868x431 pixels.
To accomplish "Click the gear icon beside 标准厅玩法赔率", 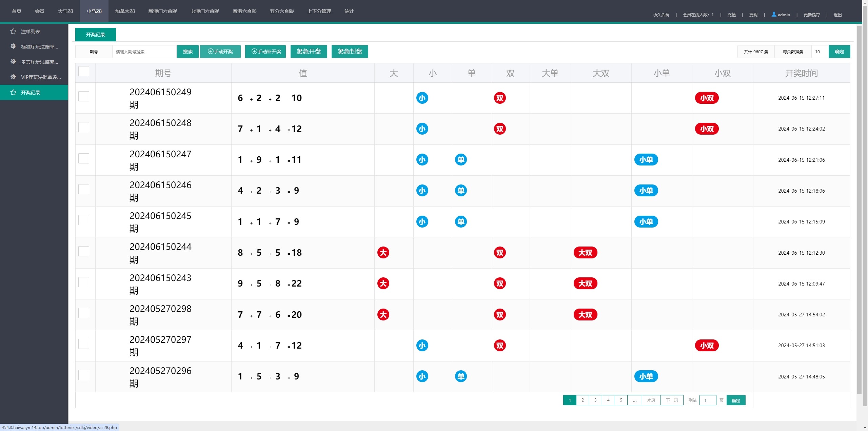I will (x=13, y=46).
